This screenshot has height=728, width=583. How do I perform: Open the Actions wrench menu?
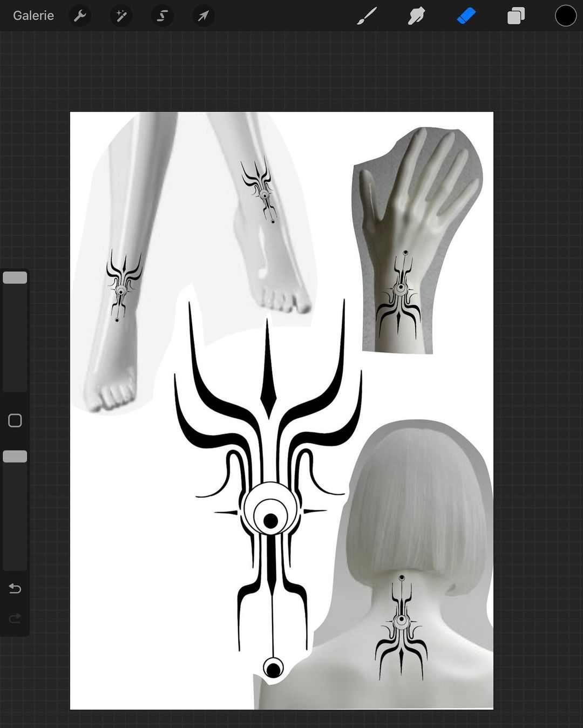[x=80, y=16]
